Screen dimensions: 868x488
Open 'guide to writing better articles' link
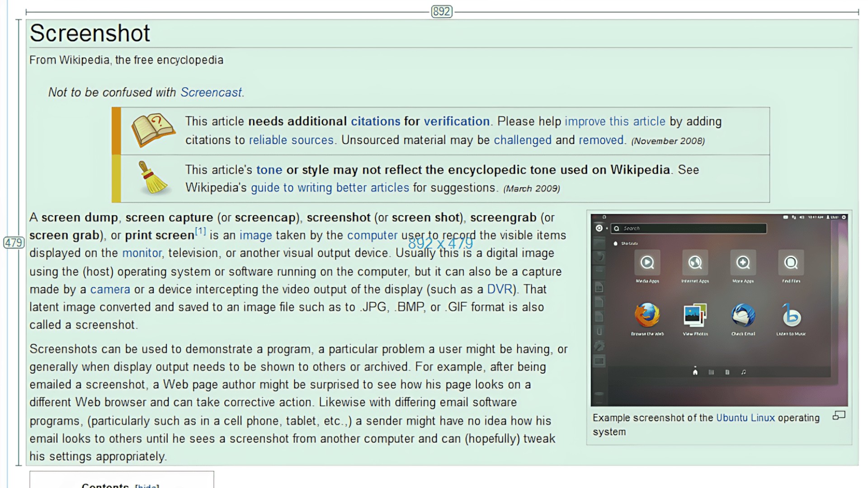(x=330, y=188)
